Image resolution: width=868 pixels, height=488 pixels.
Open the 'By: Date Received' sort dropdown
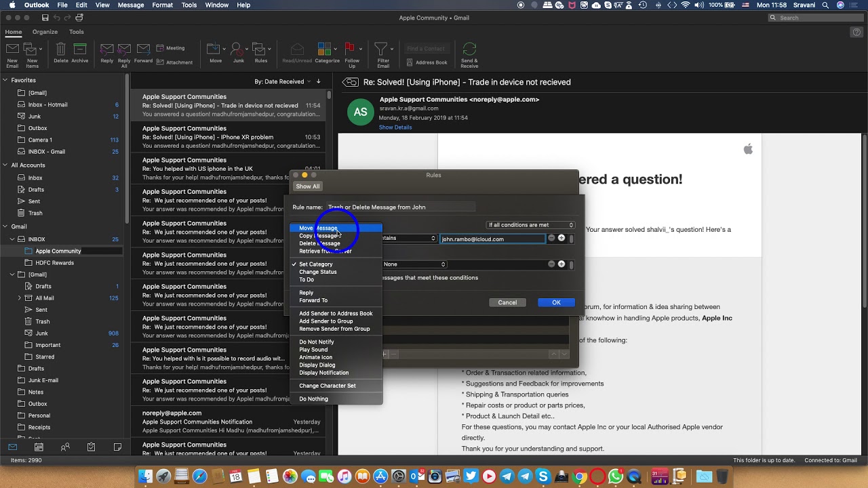283,81
